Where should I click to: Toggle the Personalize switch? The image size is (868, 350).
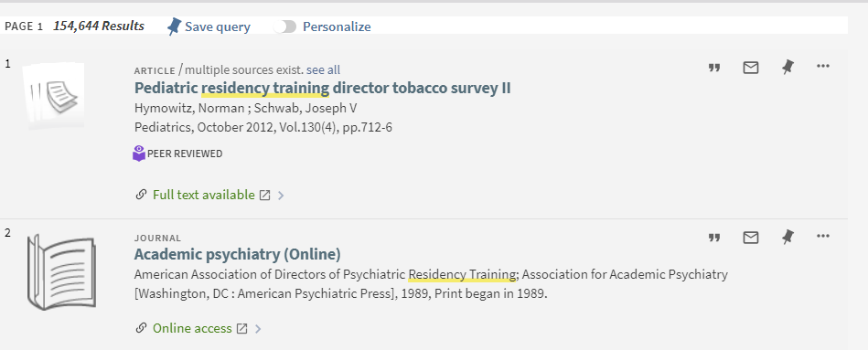pos(285,27)
